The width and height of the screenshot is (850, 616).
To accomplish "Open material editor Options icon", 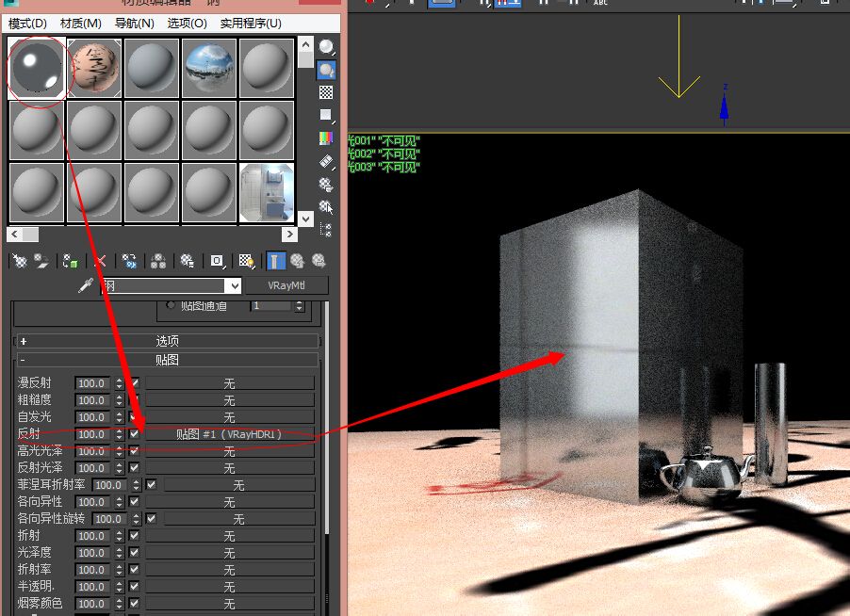I will click(x=326, y=185).
